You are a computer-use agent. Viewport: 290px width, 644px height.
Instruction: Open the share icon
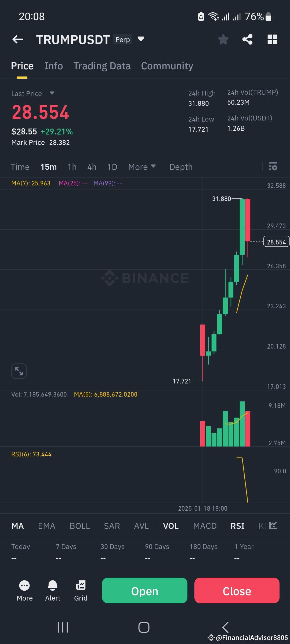pyautogui.click(x=247, y=39)
